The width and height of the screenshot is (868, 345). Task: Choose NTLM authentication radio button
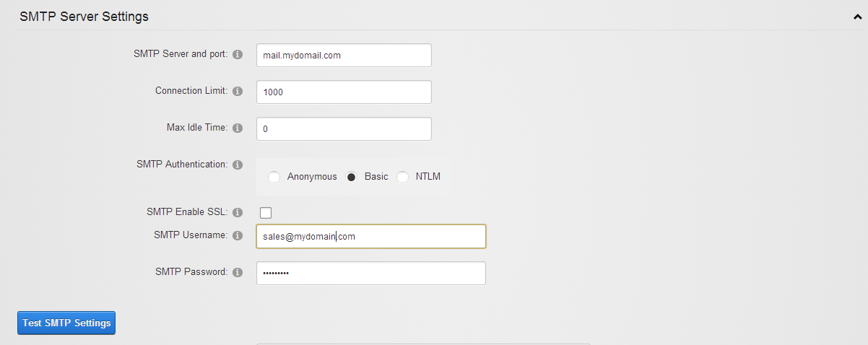[403, 177]
